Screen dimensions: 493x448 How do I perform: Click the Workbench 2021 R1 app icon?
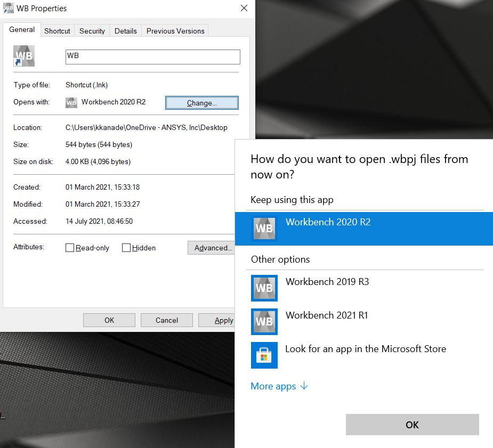264,322
